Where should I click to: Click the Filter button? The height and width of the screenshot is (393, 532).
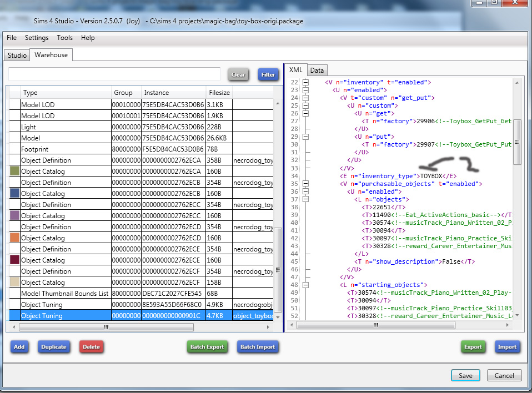pyautogui.click(x=268, y=74)
